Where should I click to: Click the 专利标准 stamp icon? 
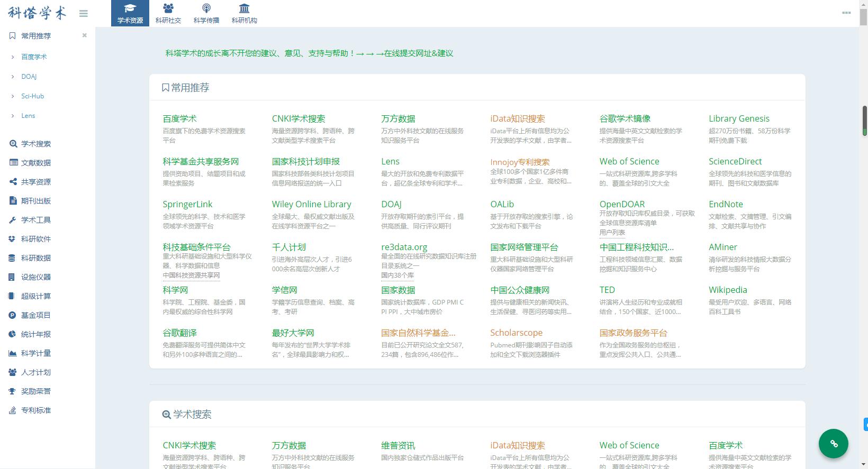pyautogui.click(x=13, y=410)
